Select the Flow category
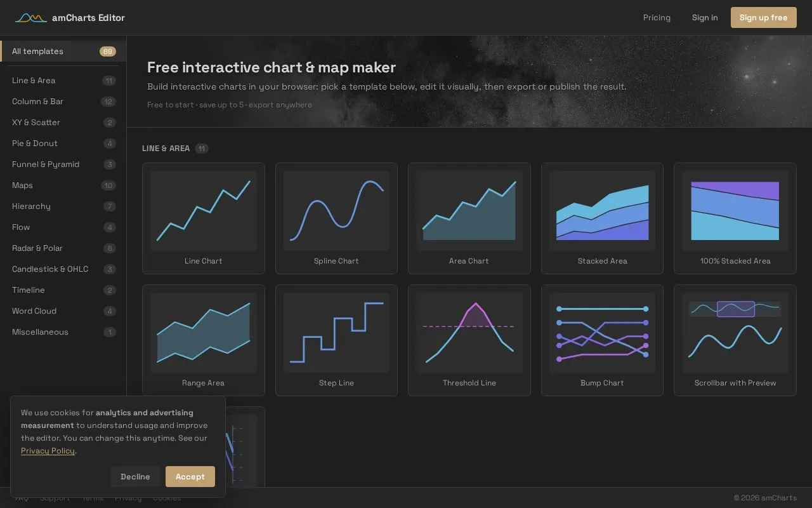The image size is (812, 508). pyautogui.click(x=63, y=227)
